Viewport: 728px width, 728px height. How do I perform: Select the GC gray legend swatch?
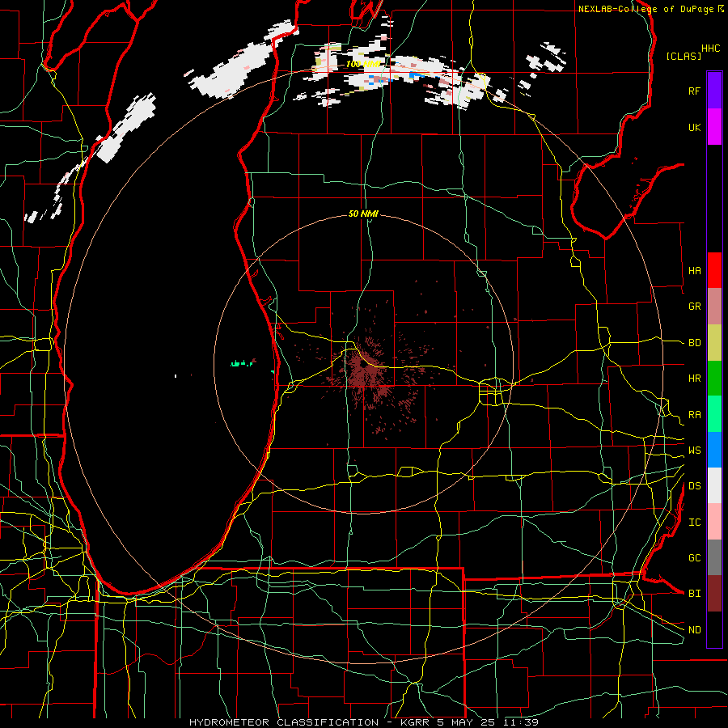(714, 557)
